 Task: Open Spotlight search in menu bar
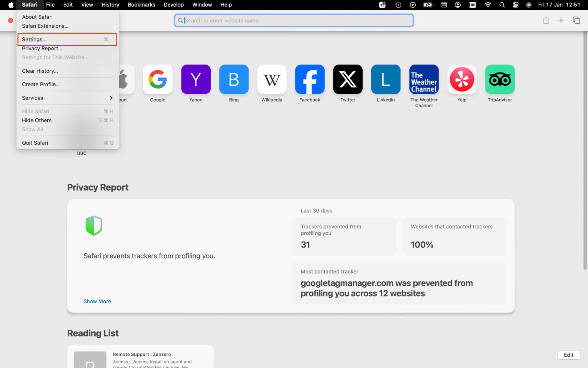(502, 5)
